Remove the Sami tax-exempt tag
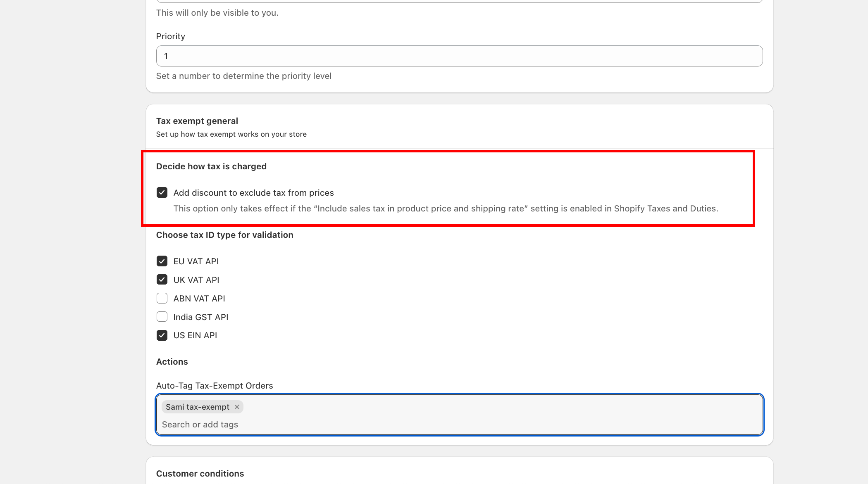Screen dimensions: 868x484 tap(237, 407)
